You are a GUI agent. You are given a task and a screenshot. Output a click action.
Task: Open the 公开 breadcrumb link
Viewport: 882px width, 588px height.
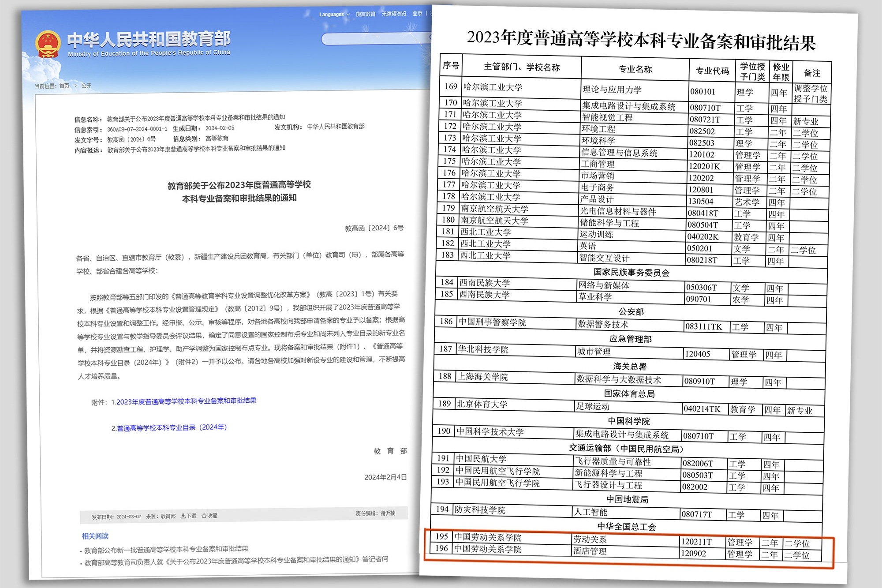[x=86, y=86]
